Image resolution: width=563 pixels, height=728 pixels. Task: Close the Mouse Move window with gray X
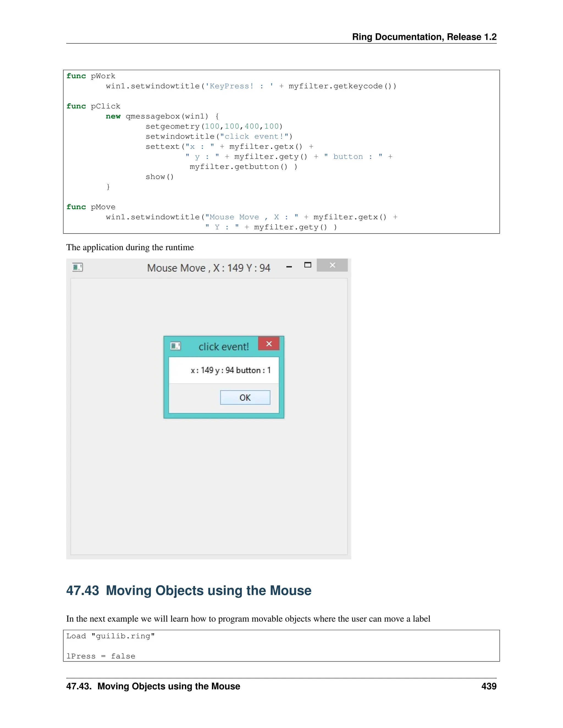coord(332,265)
